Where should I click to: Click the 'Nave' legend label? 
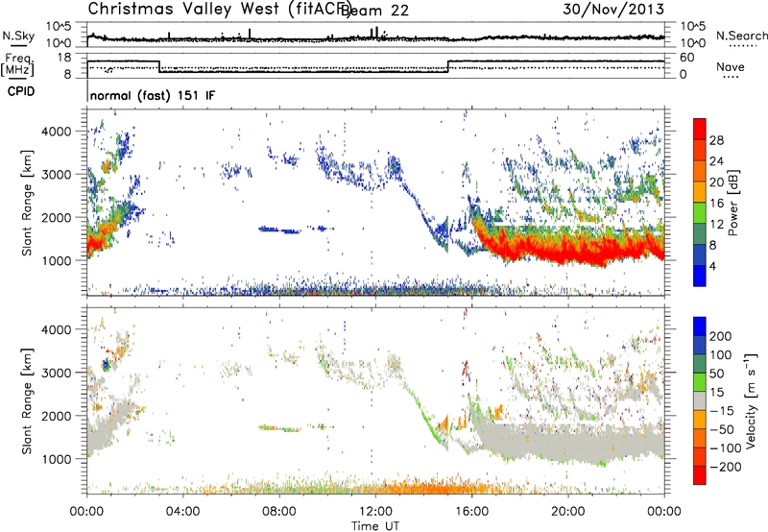coord(731,66)
